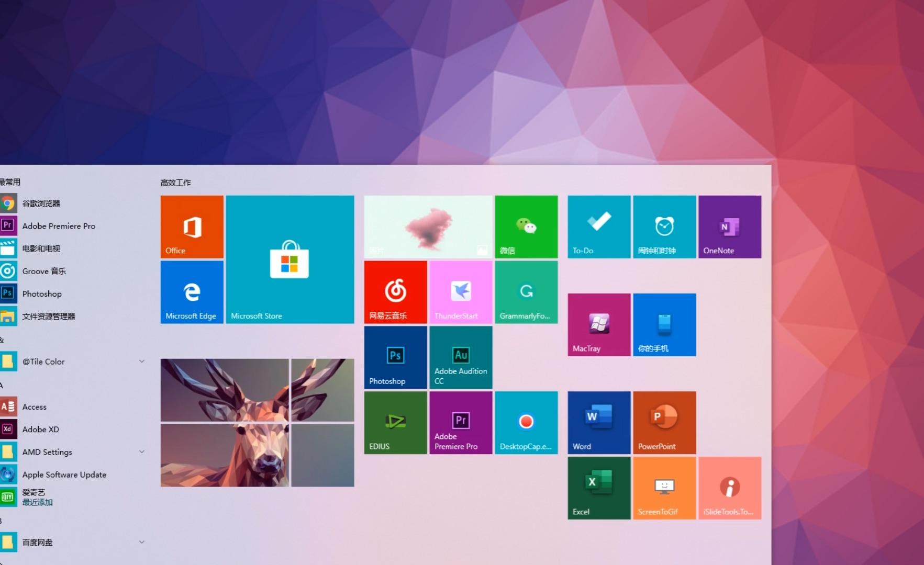
Task: Open Microsoft Edge from its tile
Action: tap(192, 291)
